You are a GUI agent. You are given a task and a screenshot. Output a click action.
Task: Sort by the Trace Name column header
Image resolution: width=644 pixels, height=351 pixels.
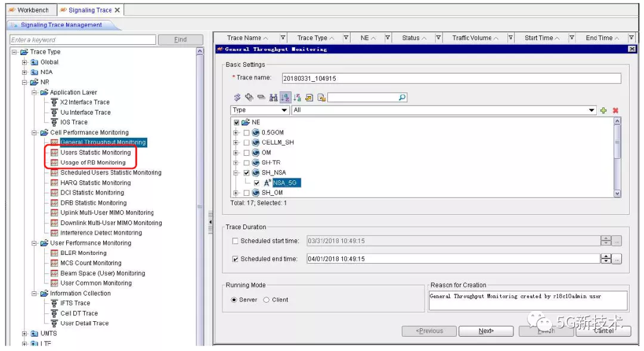[x=247, y=38]
